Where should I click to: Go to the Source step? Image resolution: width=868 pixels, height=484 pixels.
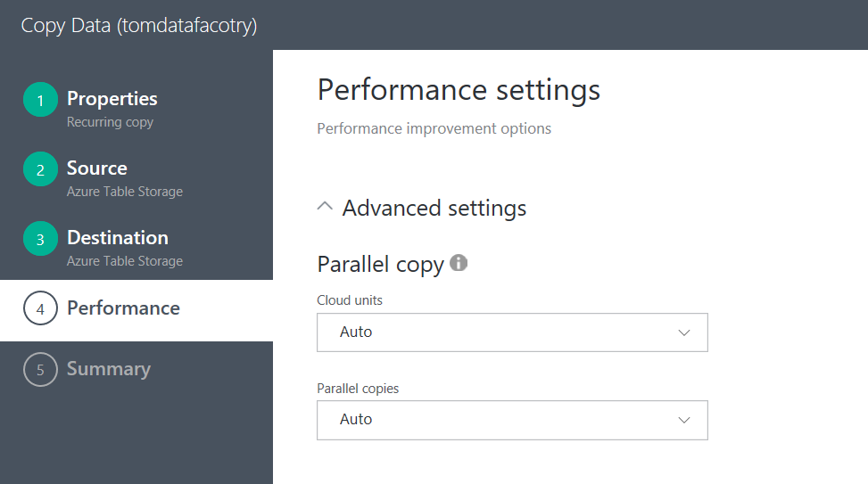pos(96,168)
